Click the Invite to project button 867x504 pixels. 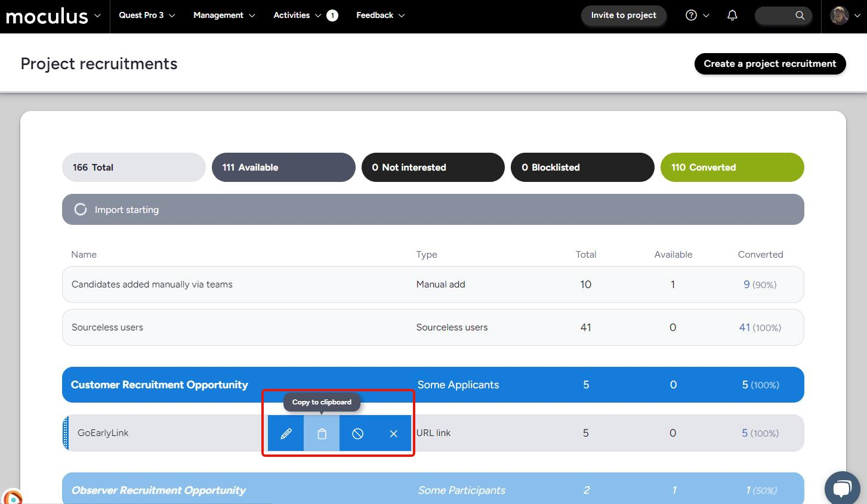(624, 16)
